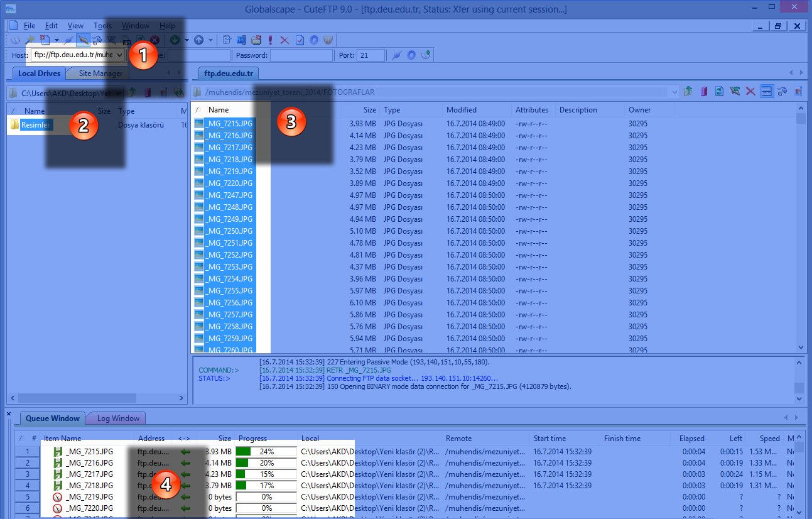The image size is (812, 519).
Task: Select the Resimler folder in local pane
Action: 36,124
